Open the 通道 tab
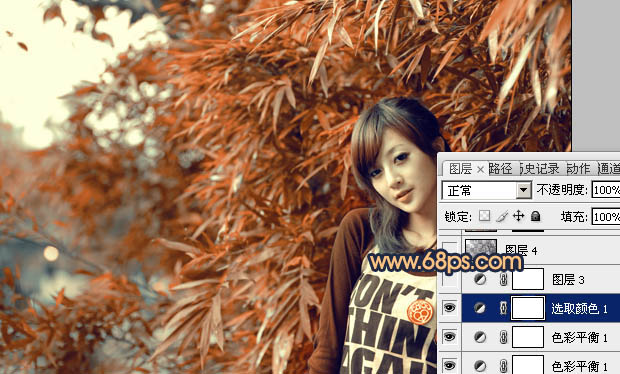Image resolution: width=620 pixels, height=374 pixels. click(x=609, y=169)
